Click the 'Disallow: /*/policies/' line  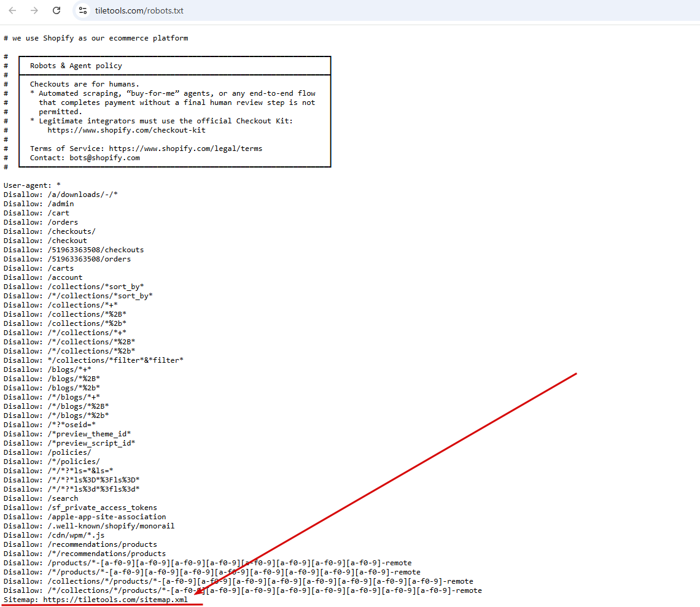coord(52,462)
